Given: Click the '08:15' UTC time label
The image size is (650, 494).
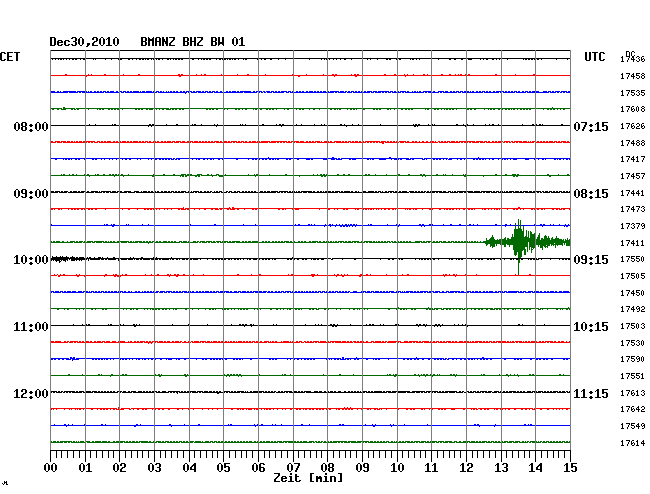Looking at the screenshot, I should (x=591, y=194).
